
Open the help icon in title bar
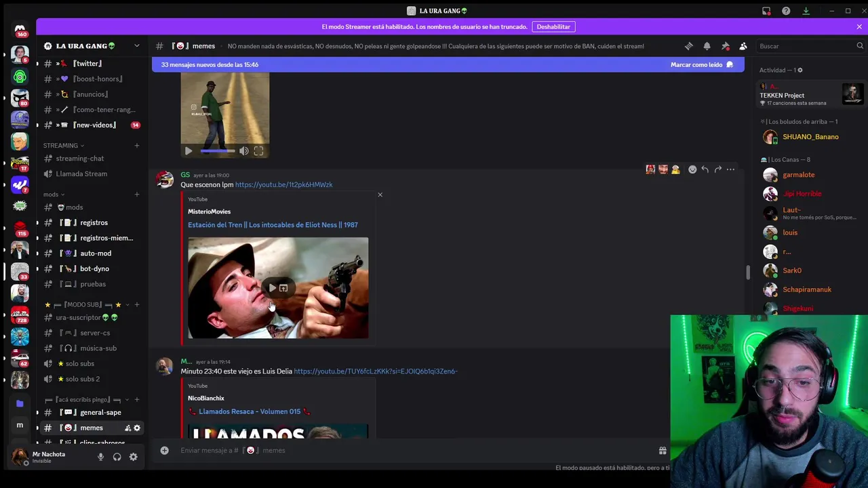(786, 11)
